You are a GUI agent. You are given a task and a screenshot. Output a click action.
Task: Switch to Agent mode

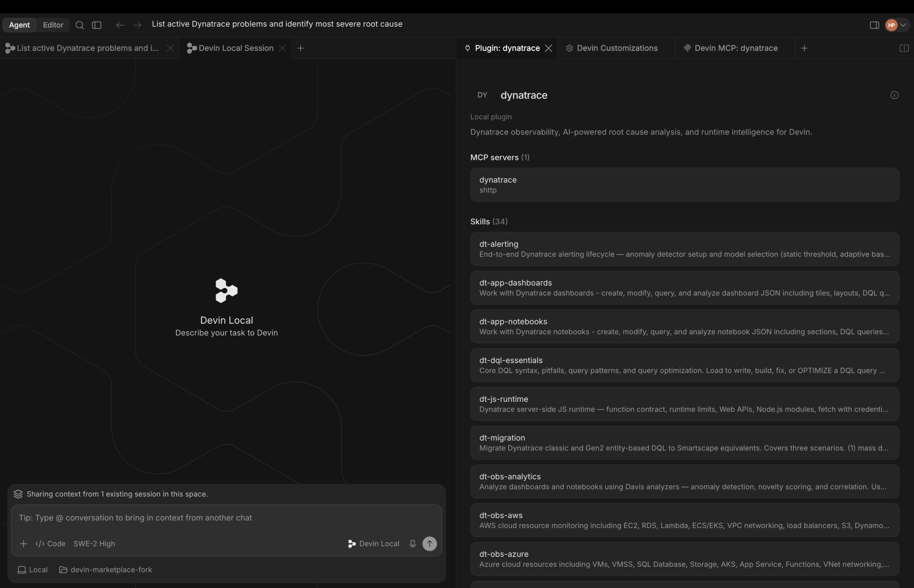20,25
